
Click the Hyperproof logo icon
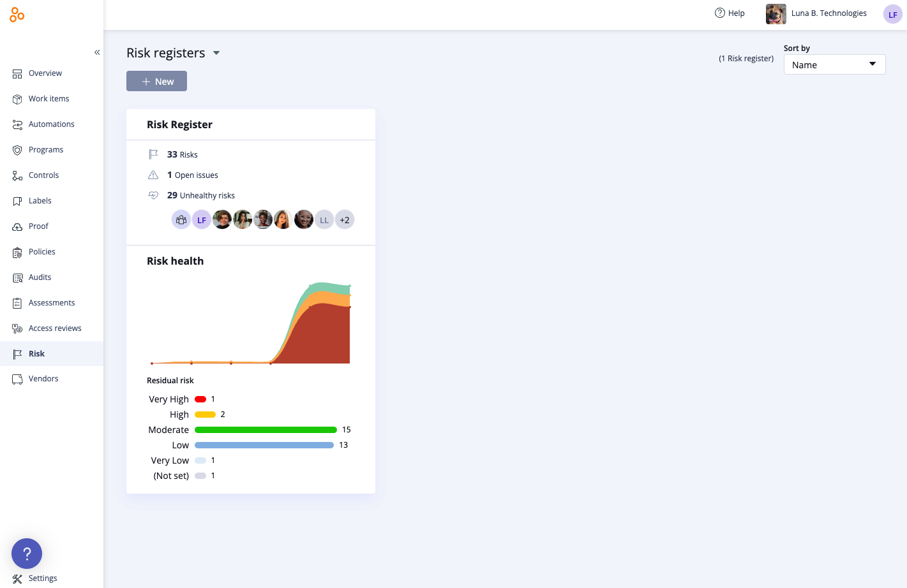(x=17, y=15)
